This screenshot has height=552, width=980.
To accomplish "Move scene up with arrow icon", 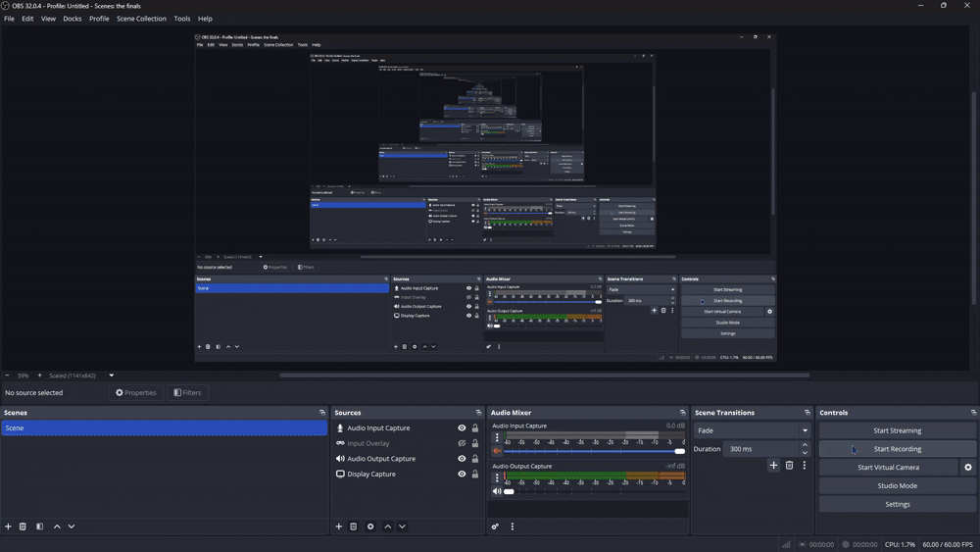I will tap(57, 527).
